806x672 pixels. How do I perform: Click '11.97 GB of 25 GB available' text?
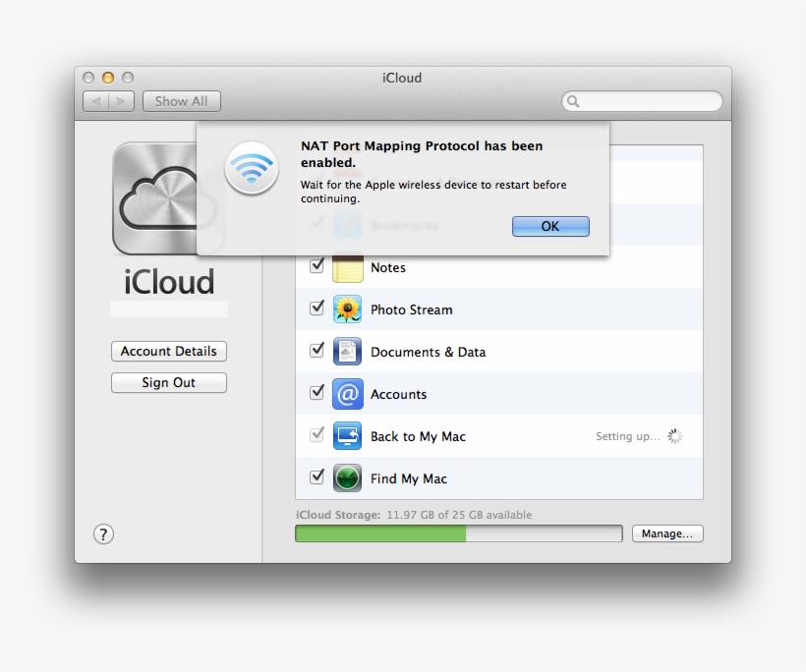(x=459, y=515)
